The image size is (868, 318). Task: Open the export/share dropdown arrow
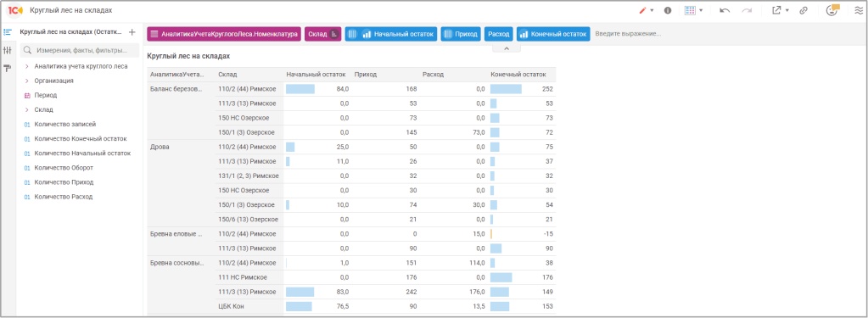[787, 10]
